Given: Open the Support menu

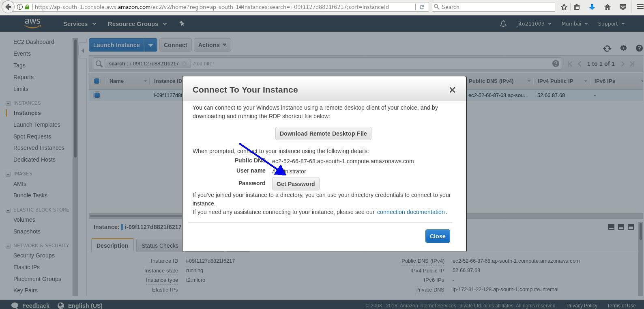Looking at the screenshot, I should pos(611,24).
